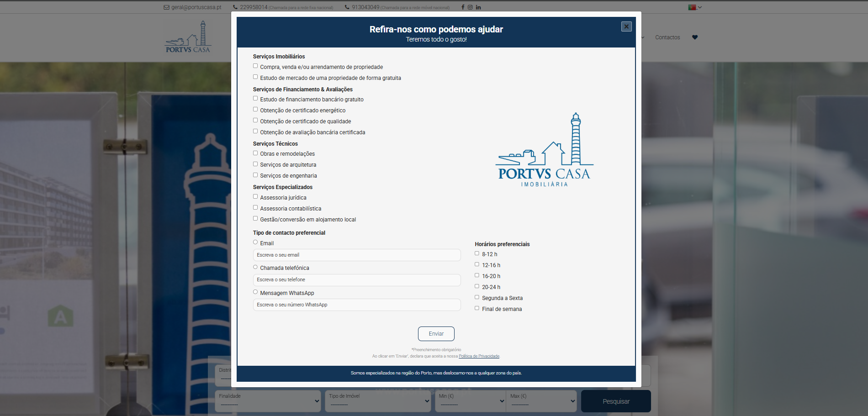868x416 pixels.
Task: Click the Portuguese flag language icon
Action: [x=693, y=7]
